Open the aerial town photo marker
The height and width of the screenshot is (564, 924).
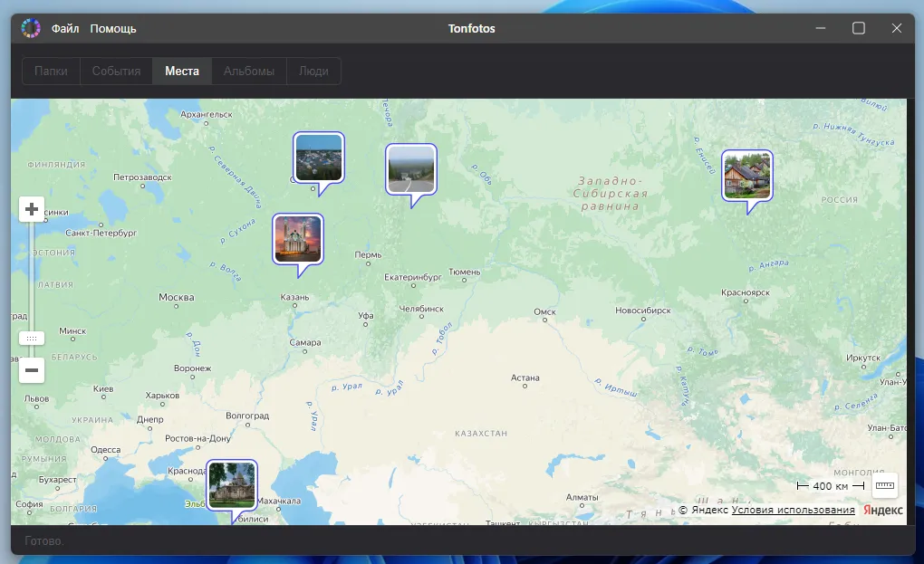[x=318, y=158]
